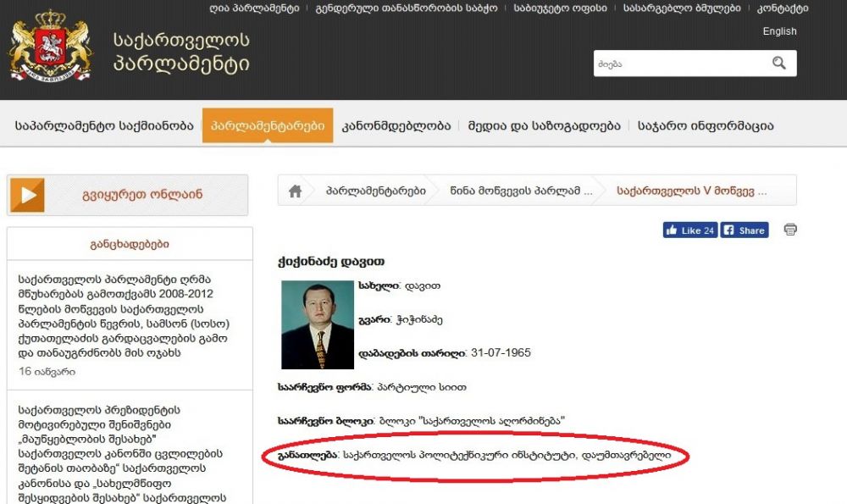The width and height of the screenshot is (847, 504).
Task: Open მედია და საზოგადოება menu
Action: tap(544, 126)
